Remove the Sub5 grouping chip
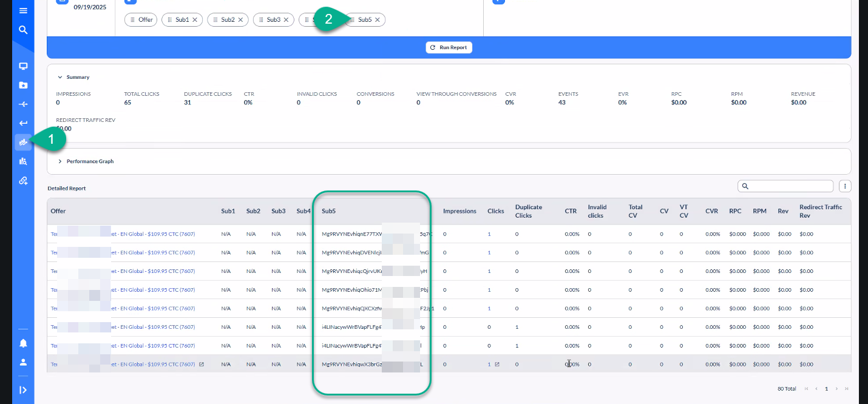The image size is (868, 404). 378,20
